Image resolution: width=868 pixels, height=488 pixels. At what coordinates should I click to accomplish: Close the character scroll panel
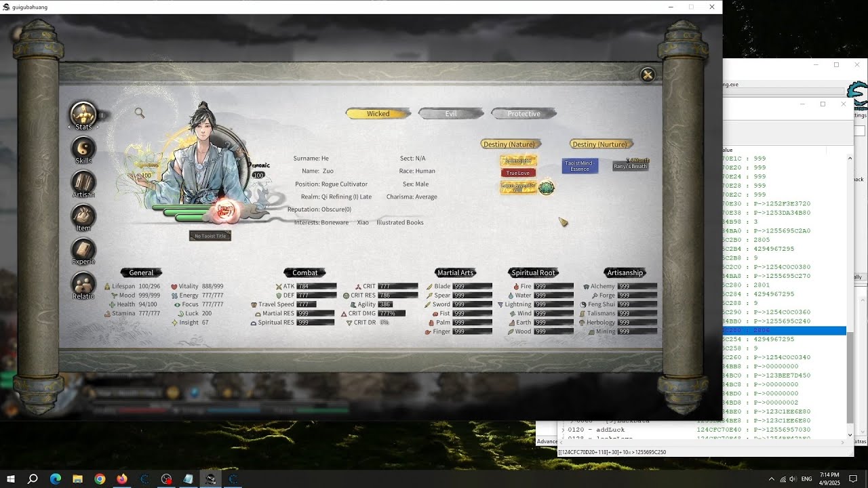pos(648,75)
